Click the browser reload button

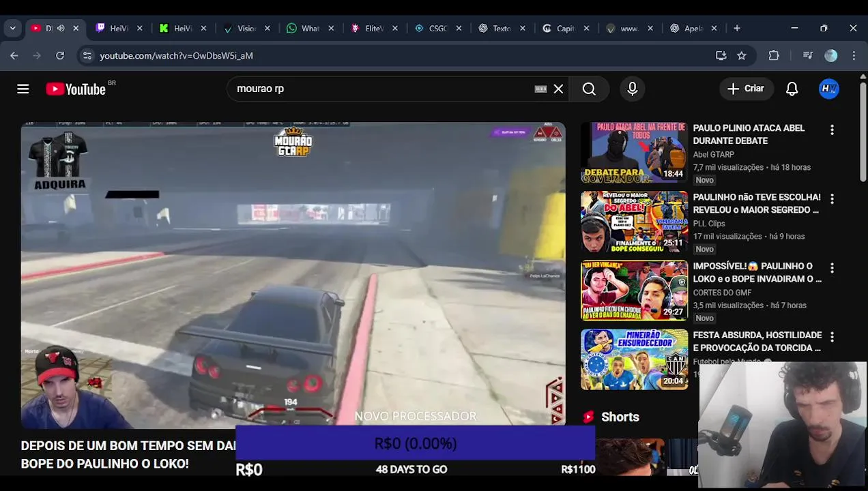point(60,56)
